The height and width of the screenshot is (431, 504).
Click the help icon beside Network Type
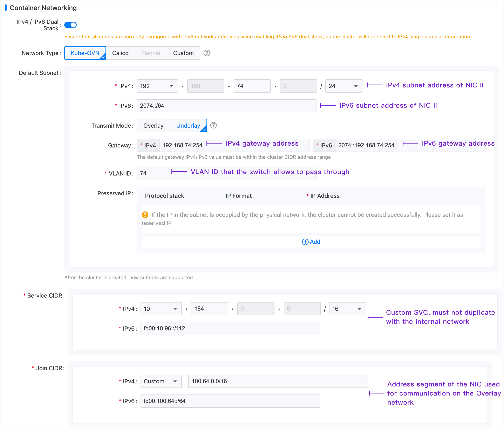click(x=207, y=53)
